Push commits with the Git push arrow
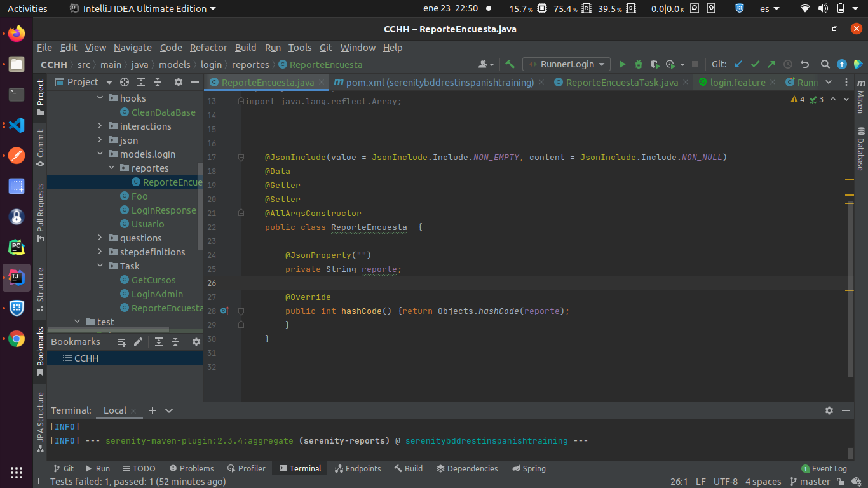Viewport: 868px width, 488px height. [771, 64]
